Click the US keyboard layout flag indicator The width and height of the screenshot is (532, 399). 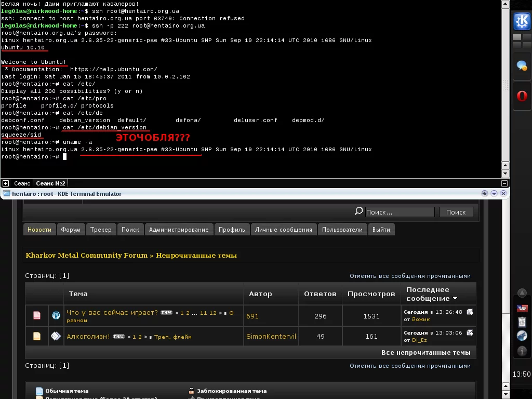tap(522, 309)
